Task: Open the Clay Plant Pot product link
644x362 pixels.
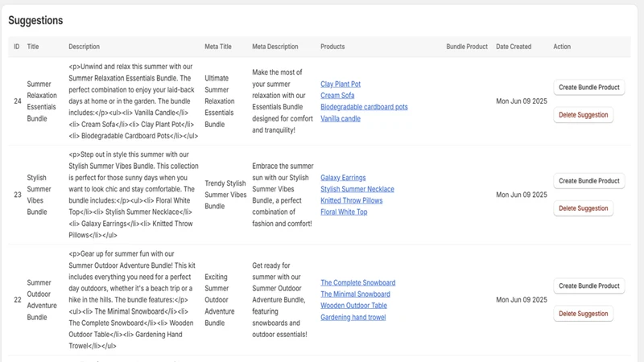Action: point(341,84)
